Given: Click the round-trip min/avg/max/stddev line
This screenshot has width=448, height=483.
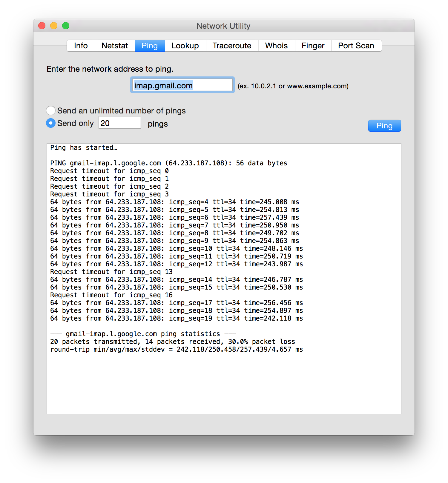Looking at the screenshot, I should (x=177, y=349).
